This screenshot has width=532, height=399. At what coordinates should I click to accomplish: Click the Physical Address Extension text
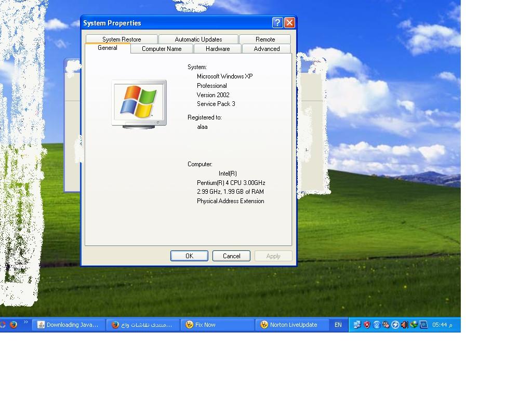pos(230,201)
